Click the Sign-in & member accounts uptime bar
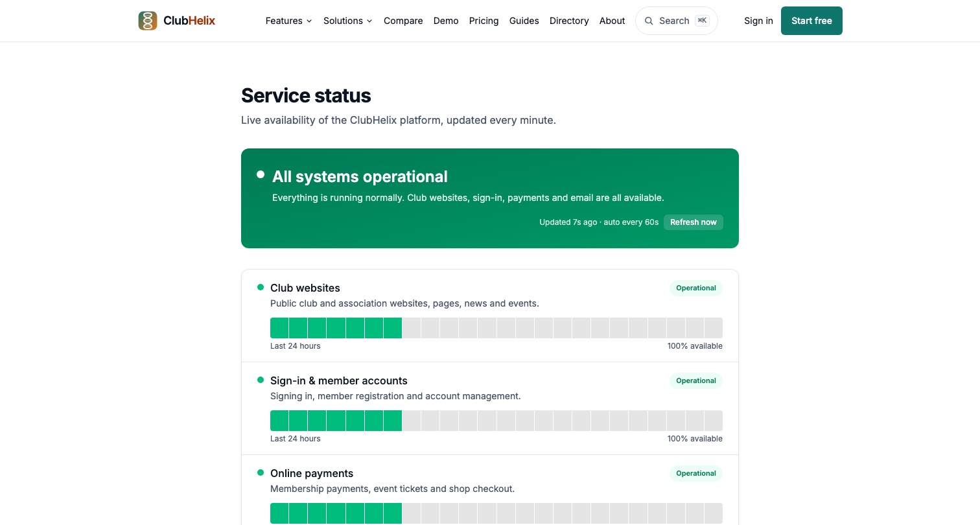Image resolution: width=980 pixels, height=525 pixels. click(x=496, y=421)
